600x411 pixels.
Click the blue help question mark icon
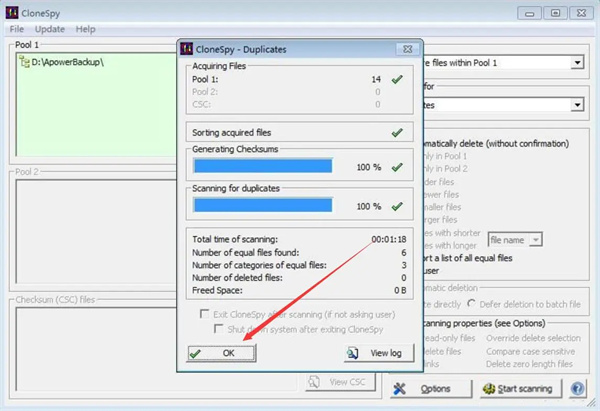[x=578, y=388]
